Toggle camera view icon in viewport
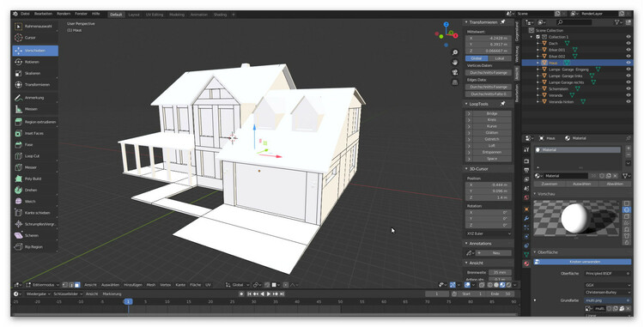 454,72
